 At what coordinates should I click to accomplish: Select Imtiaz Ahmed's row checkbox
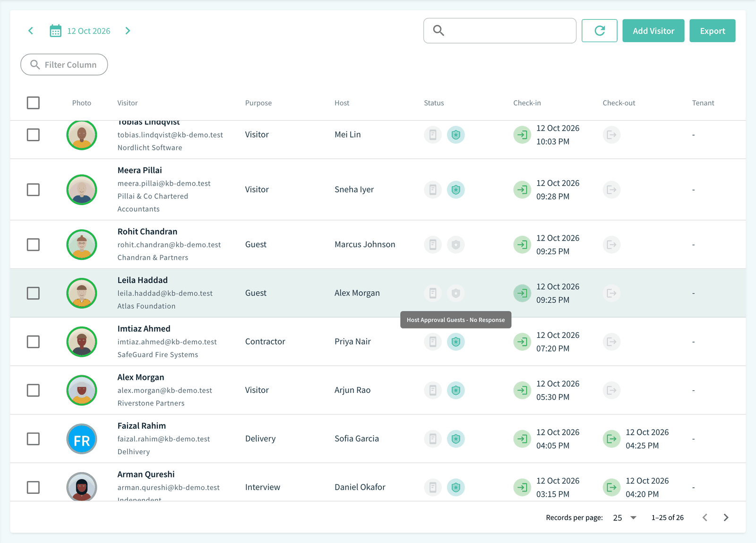pos(33,342)
